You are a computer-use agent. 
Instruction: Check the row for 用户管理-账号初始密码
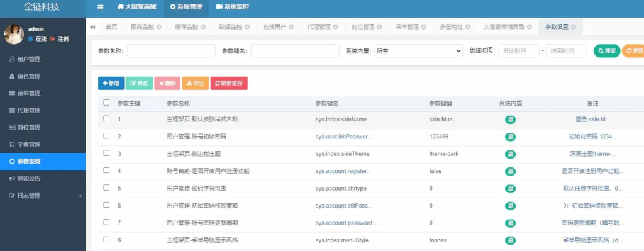[x=106, y=135]
